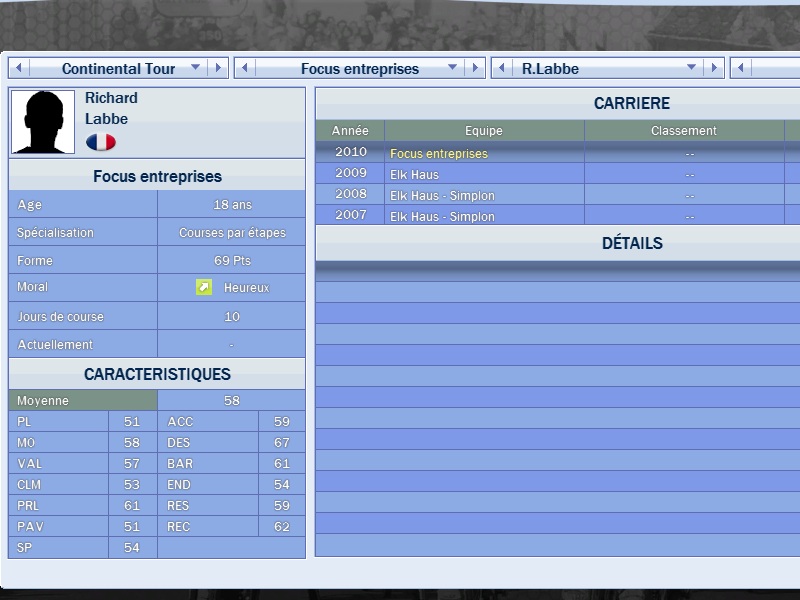Click the French flag icon
Image resolution: width=800 pixels, height=600 pixels.
point(100,142)
